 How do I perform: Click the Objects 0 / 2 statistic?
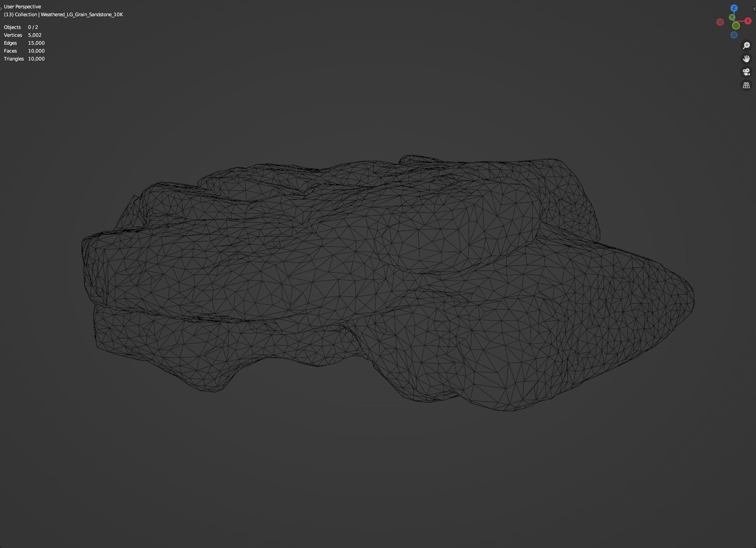(x=21, y=27)
